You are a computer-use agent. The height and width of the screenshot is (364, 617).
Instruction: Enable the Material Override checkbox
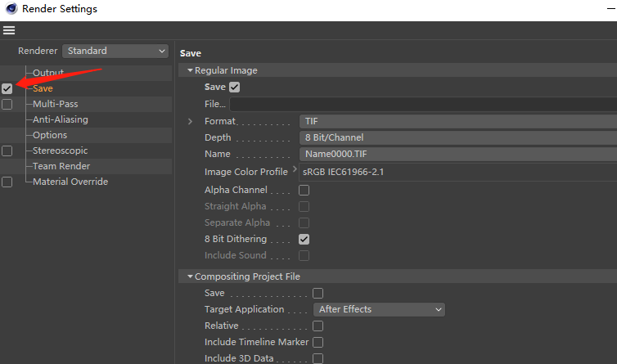coord(7,182)
